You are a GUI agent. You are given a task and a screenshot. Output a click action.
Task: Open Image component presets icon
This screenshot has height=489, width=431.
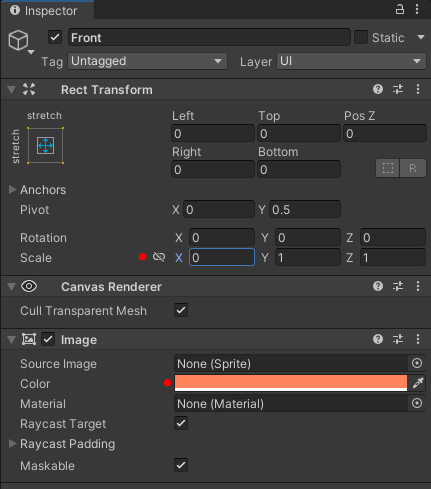click(398, 339)
